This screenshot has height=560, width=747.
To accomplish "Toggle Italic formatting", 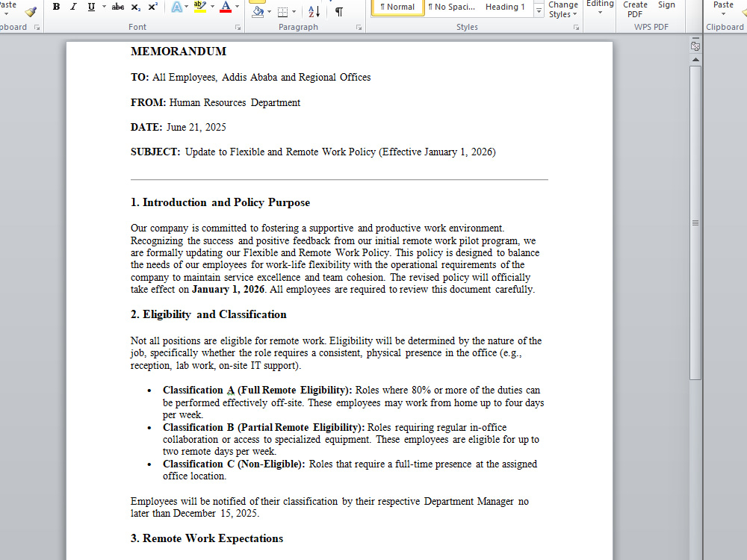I will pyautogui.click(x=73, y=7).
